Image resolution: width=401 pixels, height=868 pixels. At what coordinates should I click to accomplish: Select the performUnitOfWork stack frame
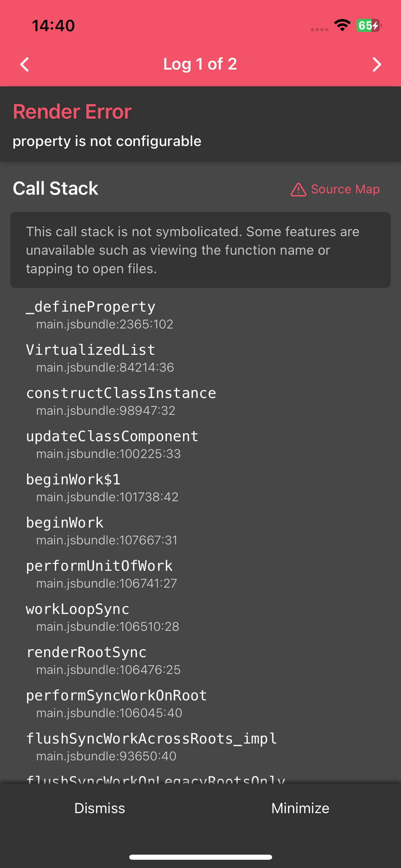(x=200, y=574)
